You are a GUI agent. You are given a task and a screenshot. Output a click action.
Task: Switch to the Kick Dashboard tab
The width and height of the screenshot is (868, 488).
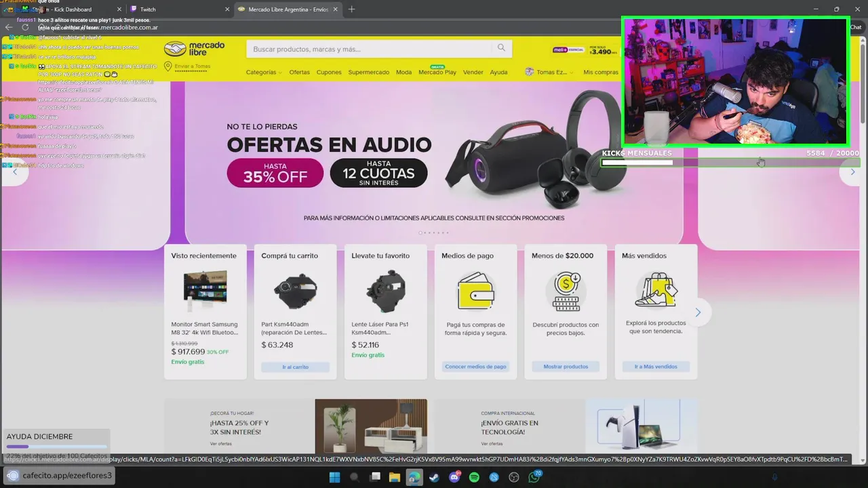click(71, 9)
